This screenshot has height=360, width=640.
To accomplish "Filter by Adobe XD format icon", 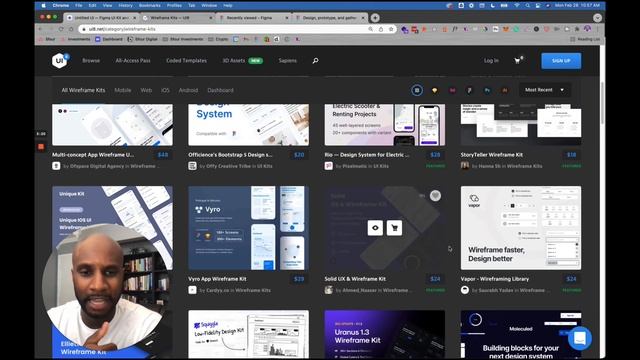I will (452, 90).
